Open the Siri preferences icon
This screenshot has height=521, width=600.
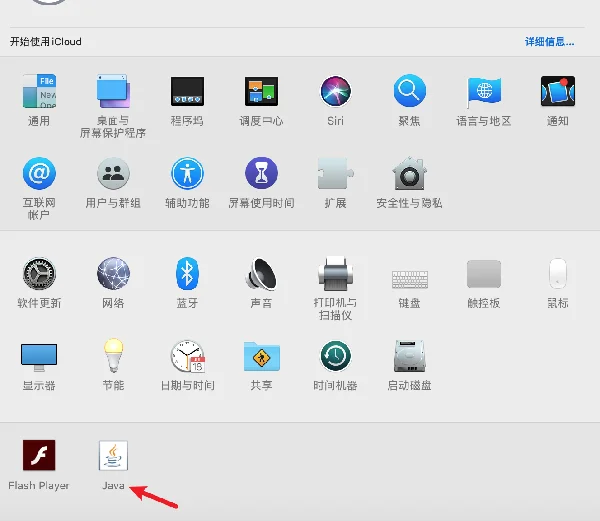[x=335, y=91]
